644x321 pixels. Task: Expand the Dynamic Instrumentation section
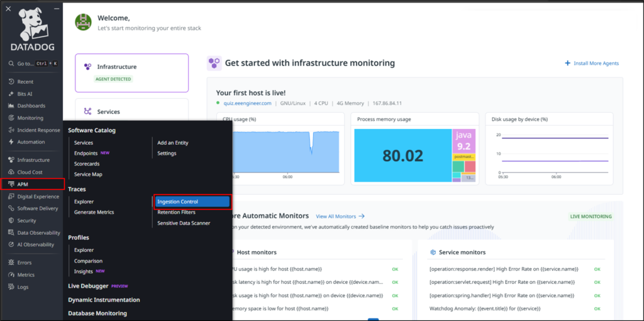(x=104, y=300)
